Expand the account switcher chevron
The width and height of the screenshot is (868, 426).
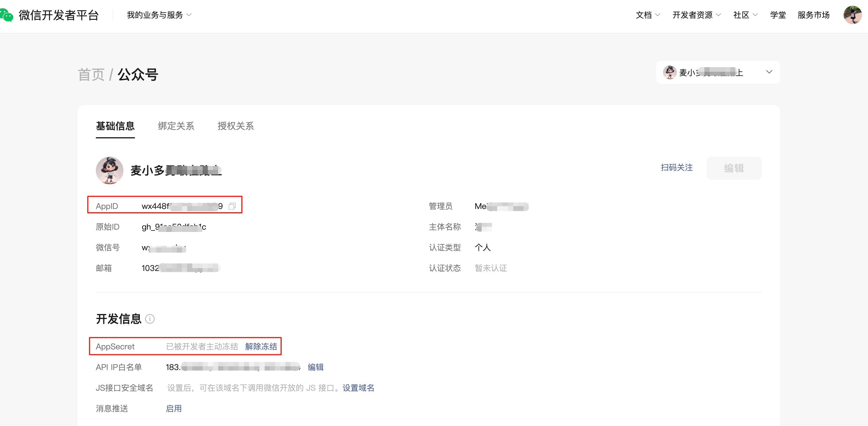click(x=769, y=72)
